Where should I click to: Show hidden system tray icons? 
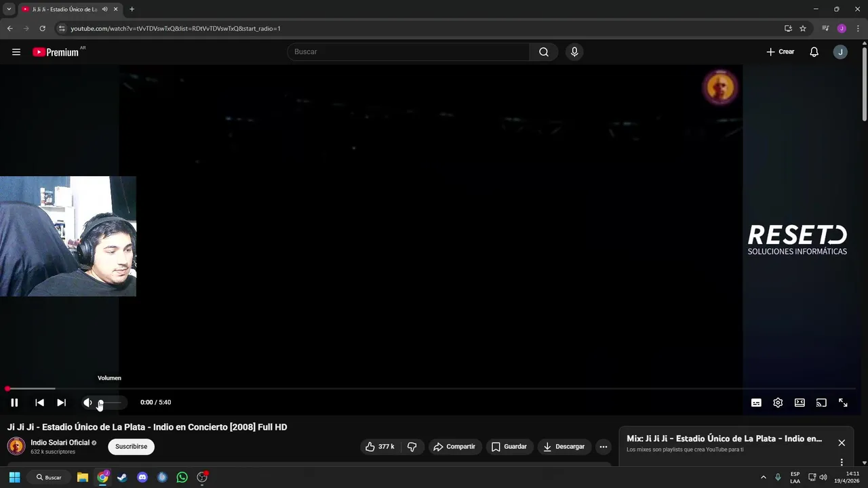click(x=764, y=477)
